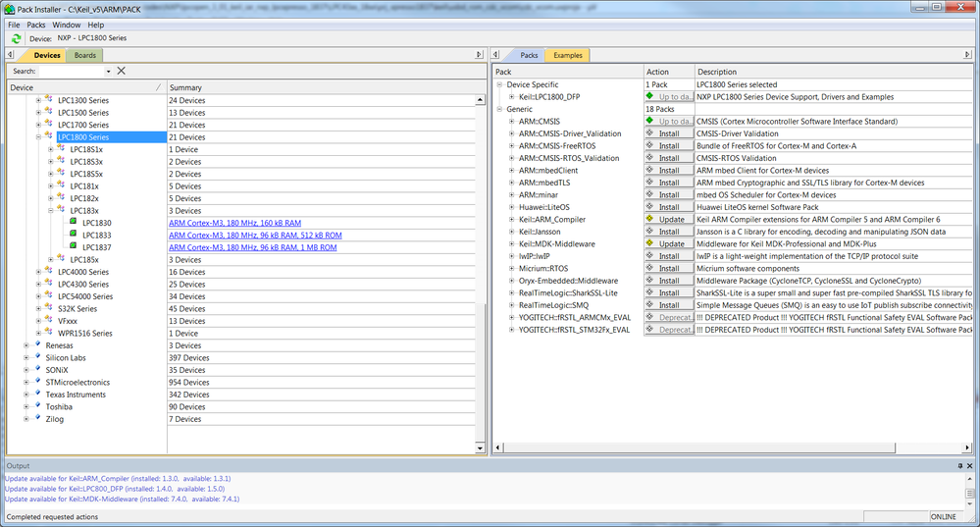Click left arrow beside Packs tab
Viewport: 980px width, 527px height.
click(x=496, y=55)
